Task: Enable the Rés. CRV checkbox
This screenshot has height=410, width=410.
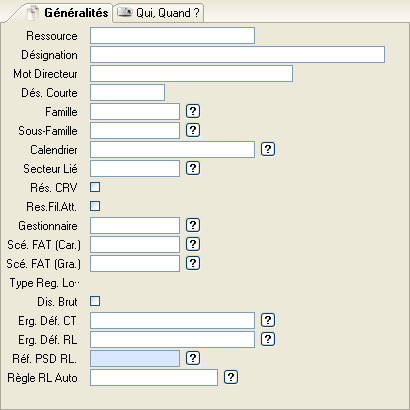Action: (x=95, y=187)
